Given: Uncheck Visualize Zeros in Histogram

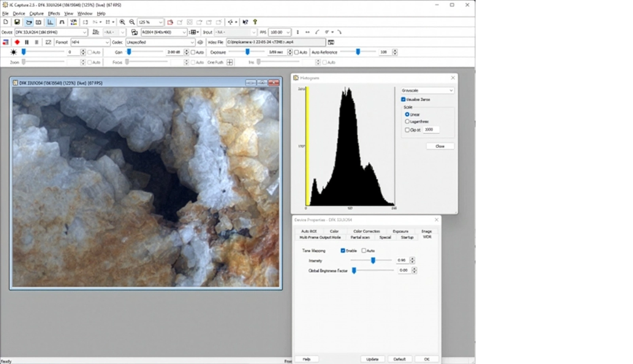Looking at the screenshot, I should click(403, 99).
